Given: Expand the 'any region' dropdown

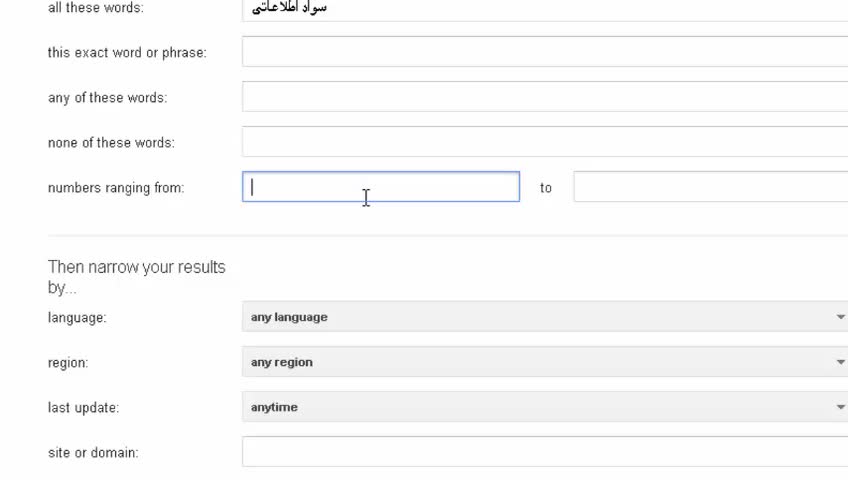Looking at the screenshot, I should (545, 362).
